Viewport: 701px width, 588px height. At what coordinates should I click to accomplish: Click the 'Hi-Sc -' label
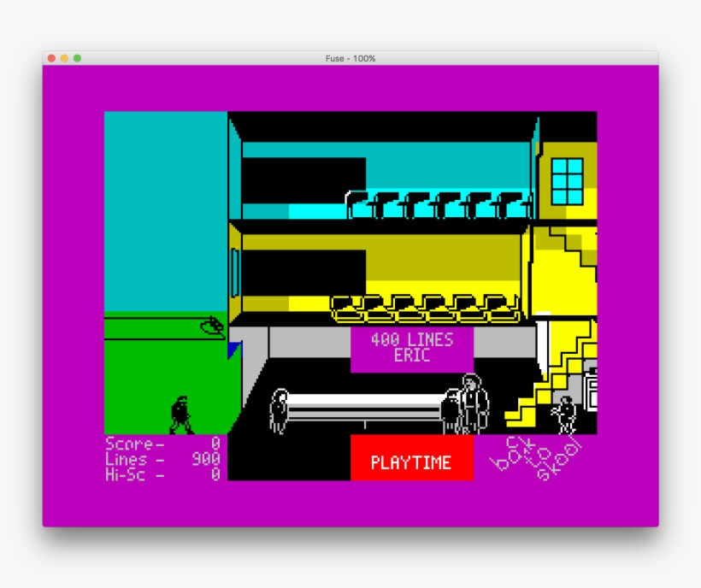[x=135, y=474]
